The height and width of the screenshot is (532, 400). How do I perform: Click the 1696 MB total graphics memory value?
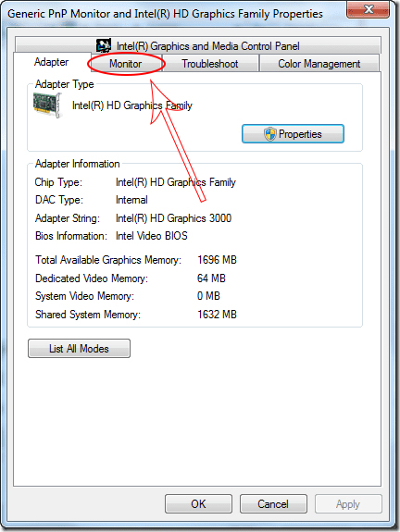(x=217, y=260)
